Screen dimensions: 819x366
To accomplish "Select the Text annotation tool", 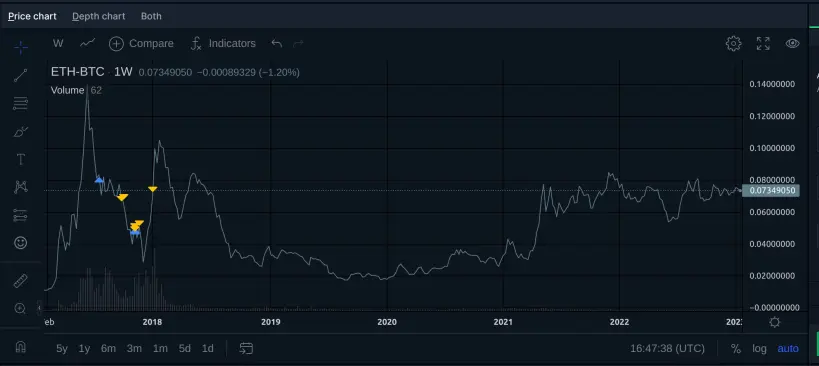I will 21,159.
